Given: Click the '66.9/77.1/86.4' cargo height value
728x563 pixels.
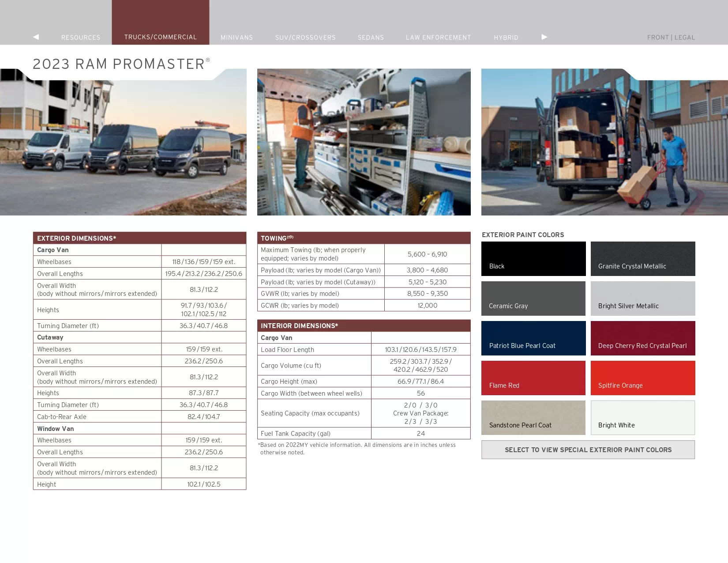Looking at the screenshot, I should click(x=421, y=382).
